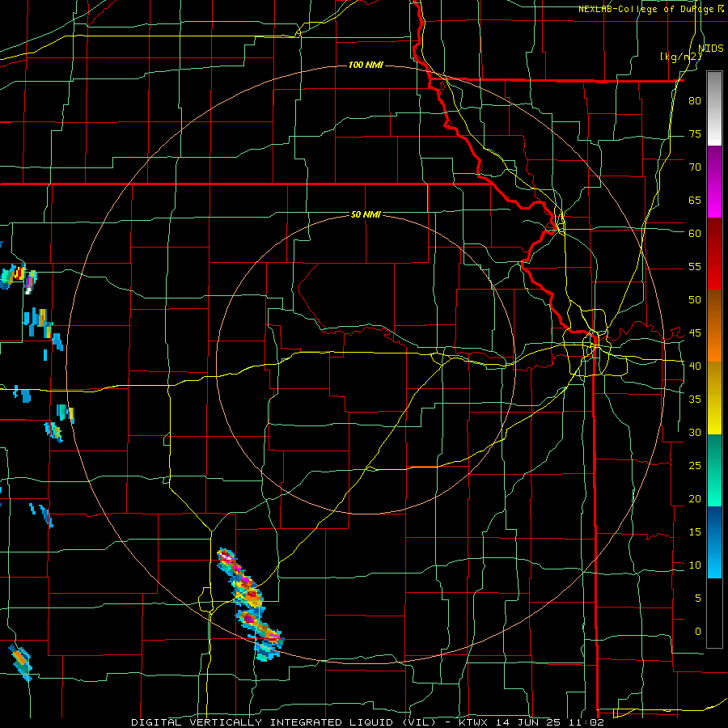Click the 50 tick label on the color scale
Image resolution: width=728 pixels, height=728 pixels.
pos(695,300)
